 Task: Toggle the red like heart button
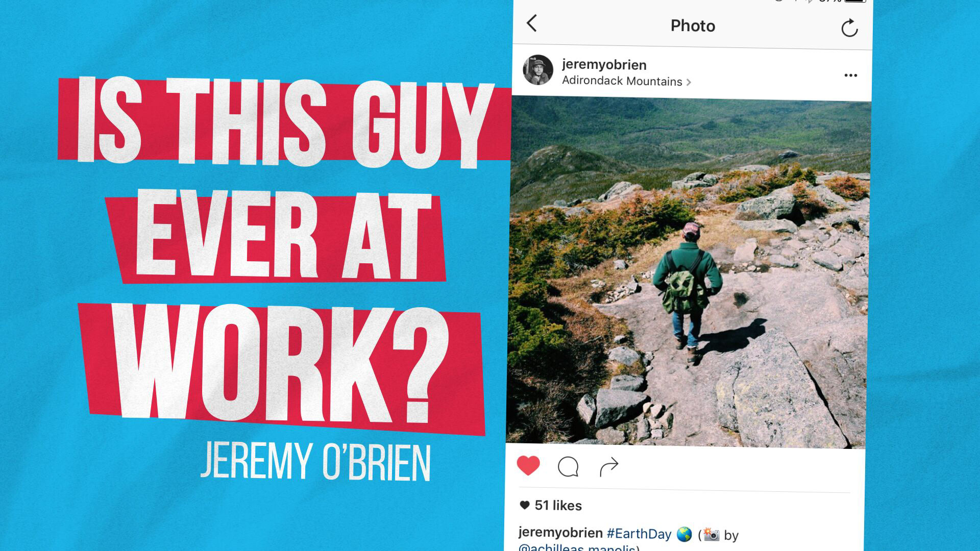point(528,465)
